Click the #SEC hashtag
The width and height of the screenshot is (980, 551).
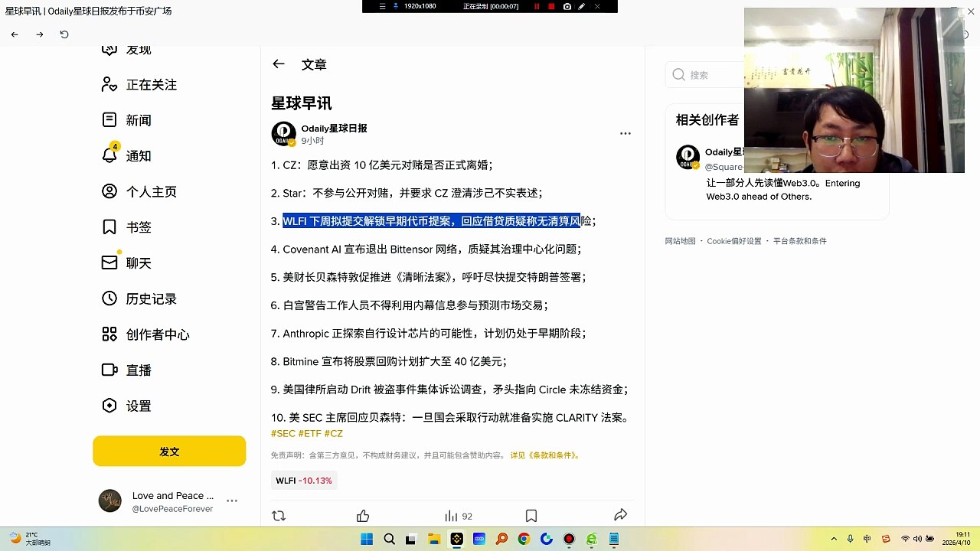[283, 433]
